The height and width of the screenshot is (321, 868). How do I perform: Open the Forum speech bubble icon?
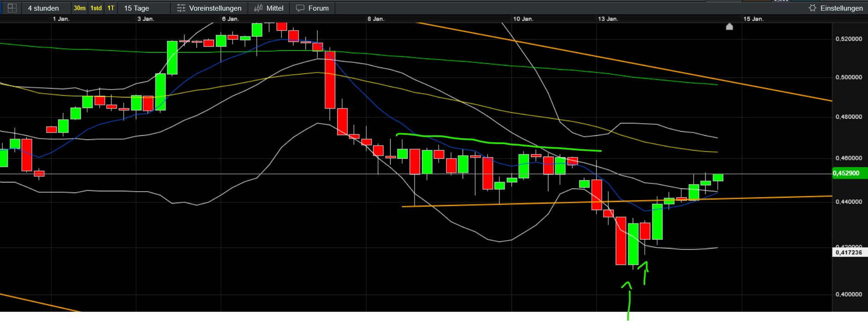click(300, 8)
